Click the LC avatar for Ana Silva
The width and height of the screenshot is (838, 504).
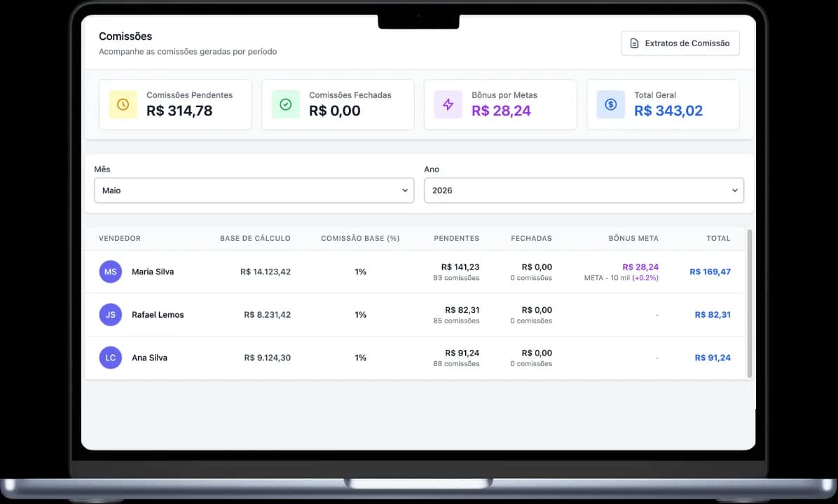(x=111, y=358)
